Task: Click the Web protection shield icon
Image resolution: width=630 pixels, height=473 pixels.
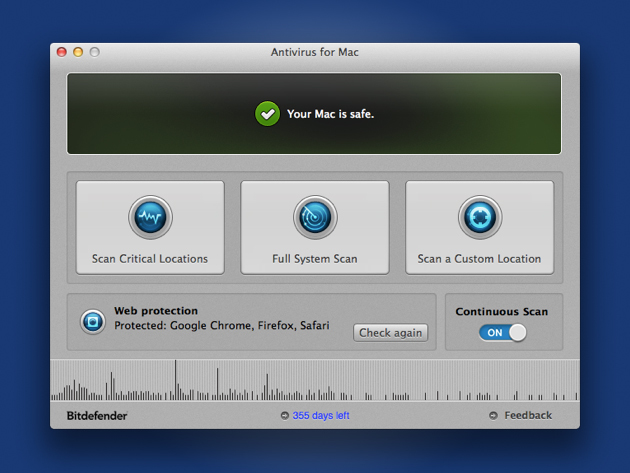Action: (x=93, y=321)
